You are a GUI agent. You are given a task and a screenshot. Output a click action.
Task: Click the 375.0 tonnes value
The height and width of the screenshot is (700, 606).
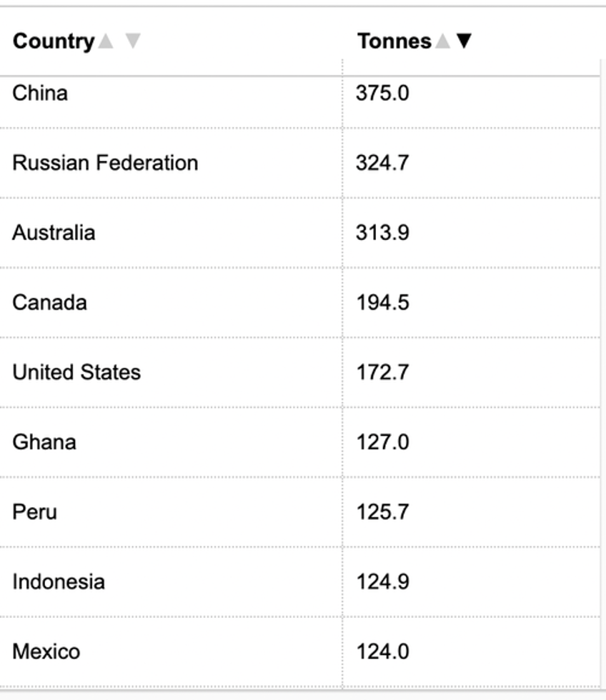(382, 94)
